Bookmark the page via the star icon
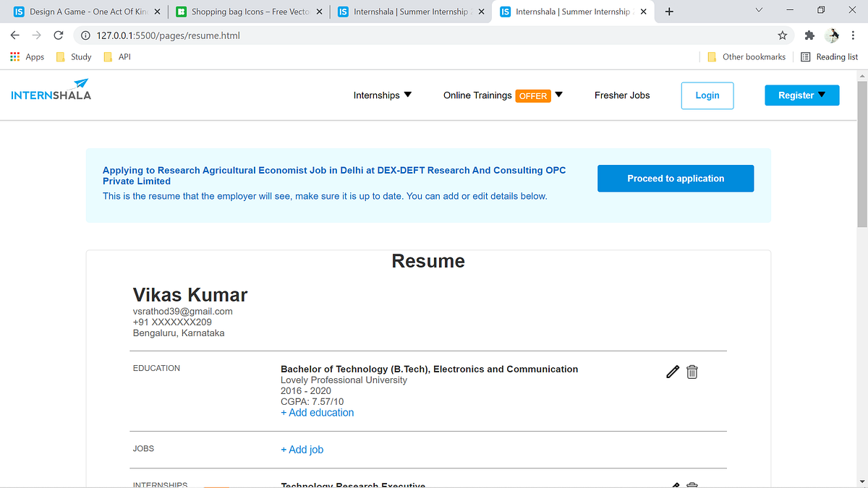This screenshot has height=488, width=868. (x=782, y=34)
